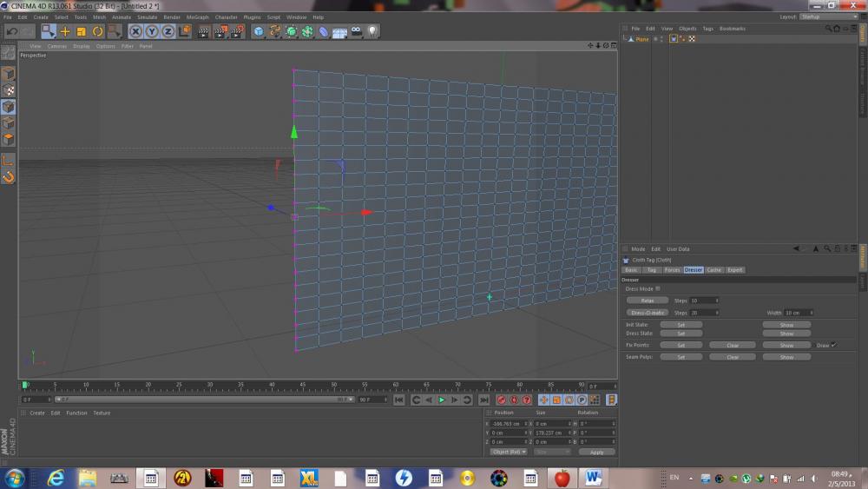Click the Undo arrow icon
868x489 pixels.
[11, 31]
